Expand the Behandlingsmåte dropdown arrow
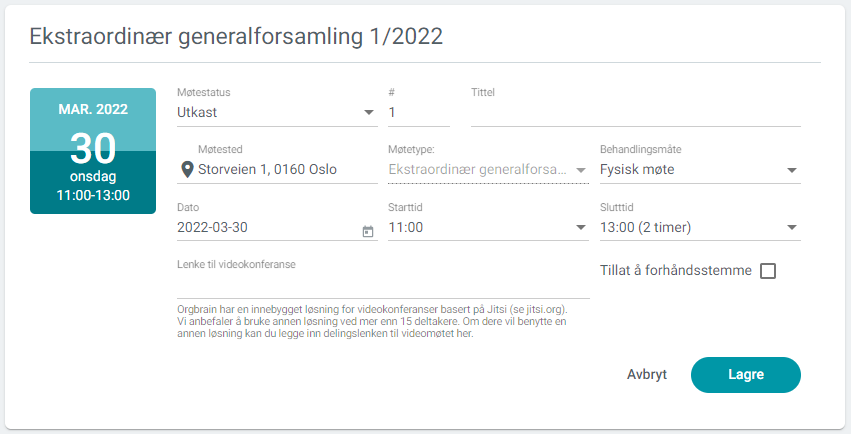Viewport: 851px width, 434px height. coord(792,170)
